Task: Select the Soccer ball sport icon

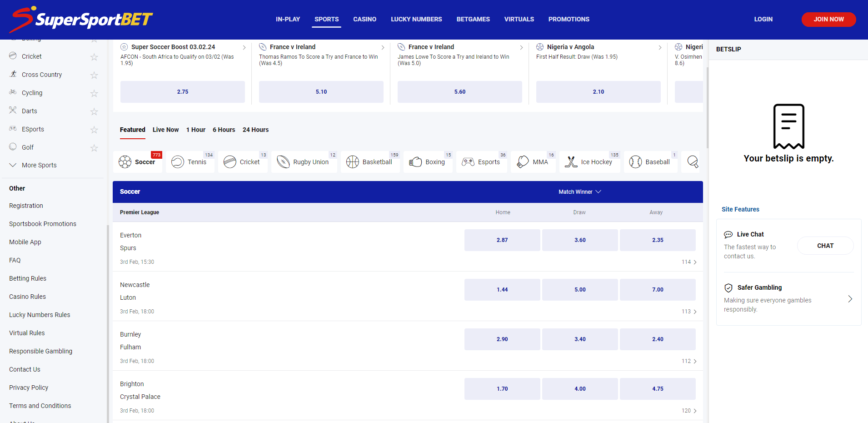Action: 125,162
